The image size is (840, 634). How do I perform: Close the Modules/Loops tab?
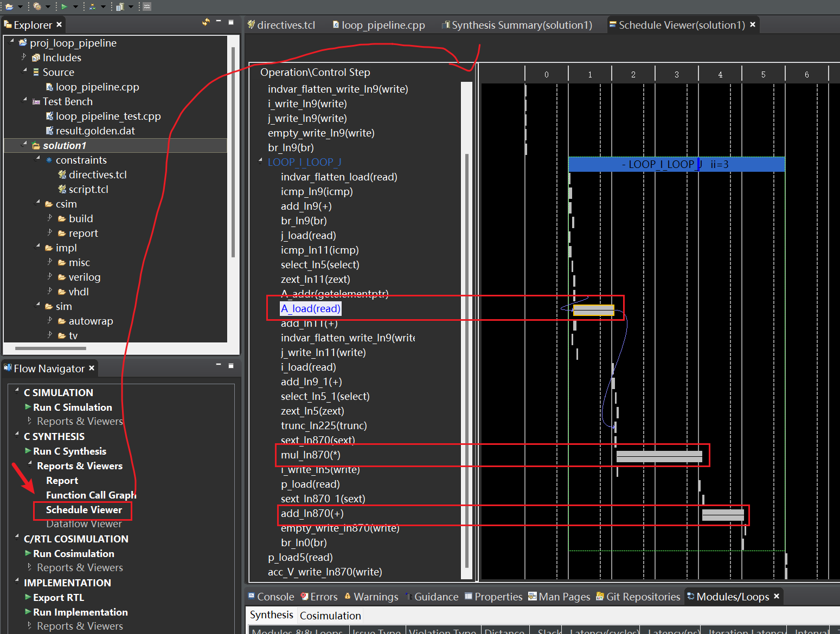tap(777, 596)
